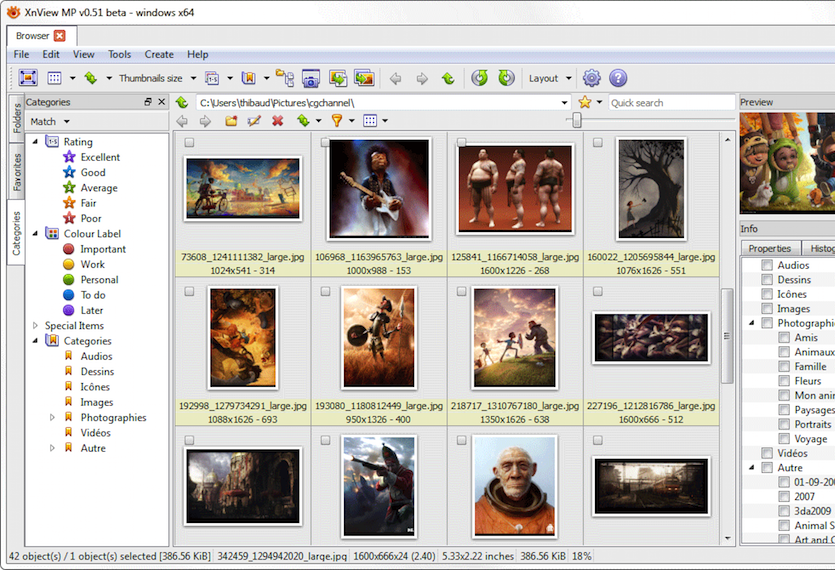Open the Thumbnails size dropdown arrow
This screenshot has height=570, width=835.
(x=193, y=78)
